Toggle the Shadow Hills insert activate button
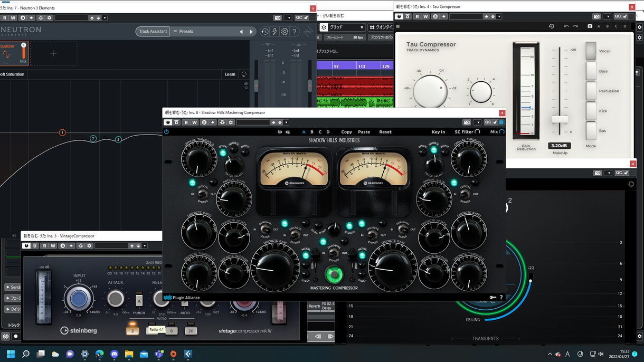 coord(168,122)
